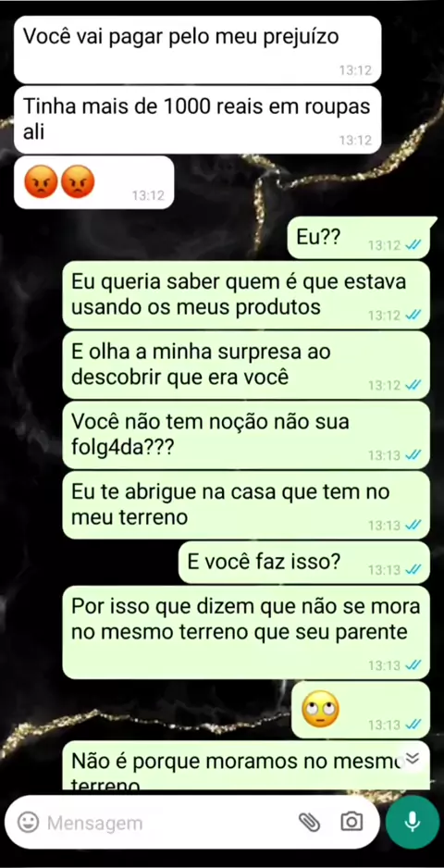Tap the partially visible 'Não é porque moramos' message

pos(246,765)
